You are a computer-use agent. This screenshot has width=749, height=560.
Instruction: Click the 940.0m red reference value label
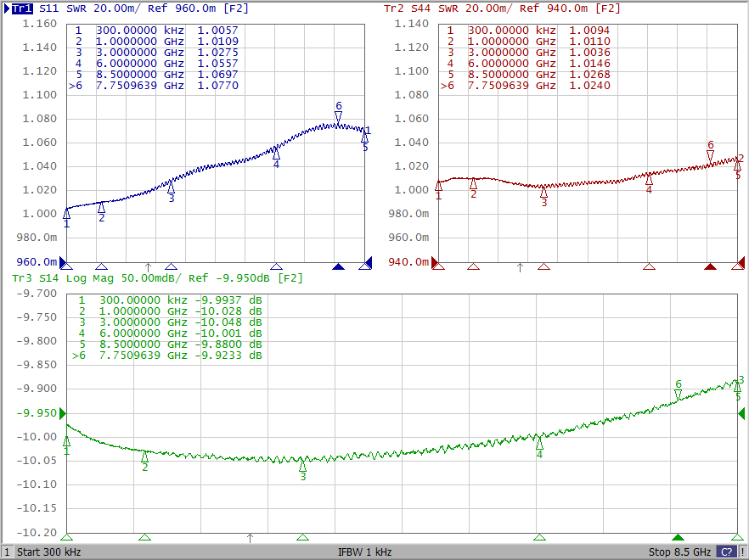coord(413,262)
